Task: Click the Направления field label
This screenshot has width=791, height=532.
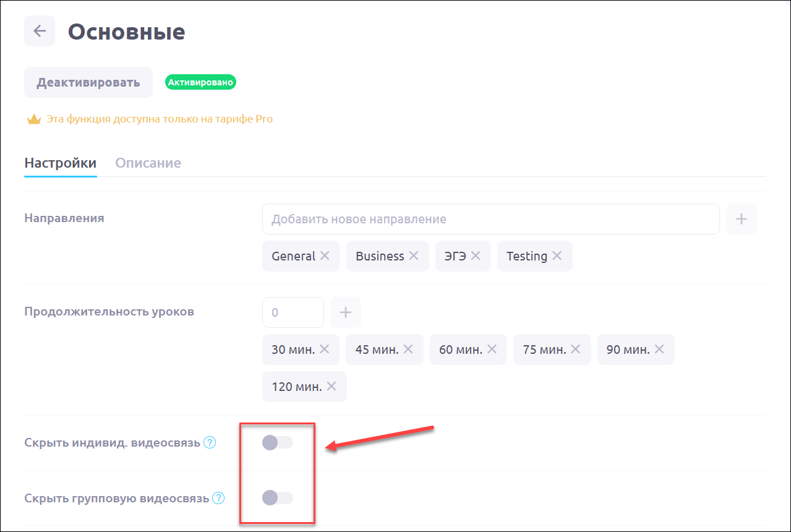Action: [64, 218]
